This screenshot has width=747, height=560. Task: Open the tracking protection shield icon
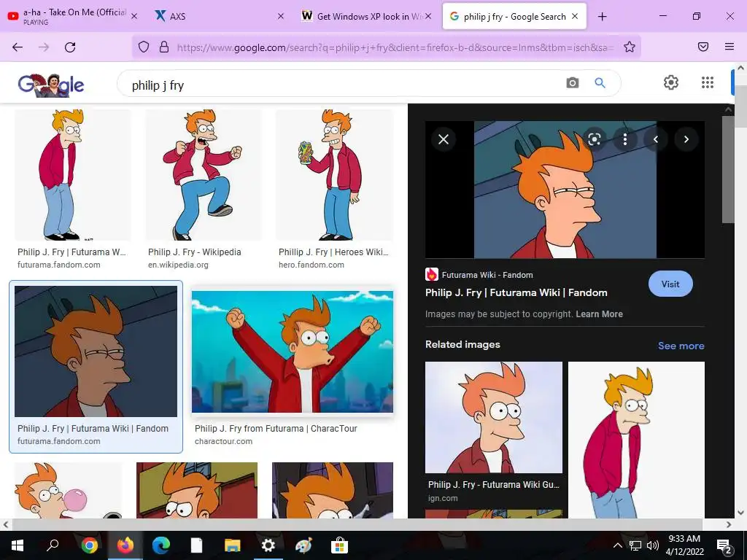144,47
